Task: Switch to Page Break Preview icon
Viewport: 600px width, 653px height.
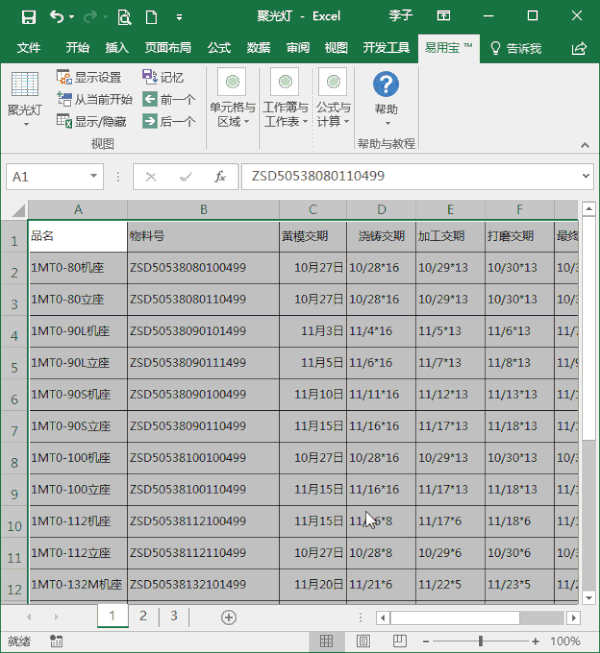Action: coord(399,641)
